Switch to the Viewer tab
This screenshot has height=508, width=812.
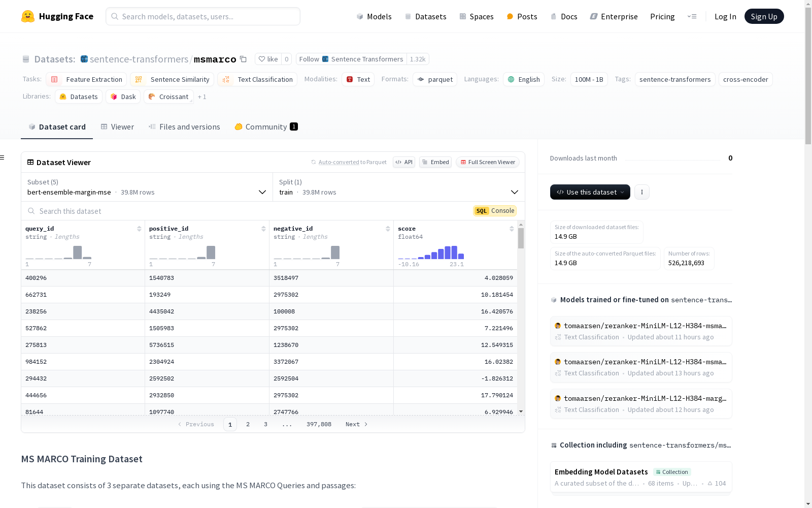click(x=117, y=126)
